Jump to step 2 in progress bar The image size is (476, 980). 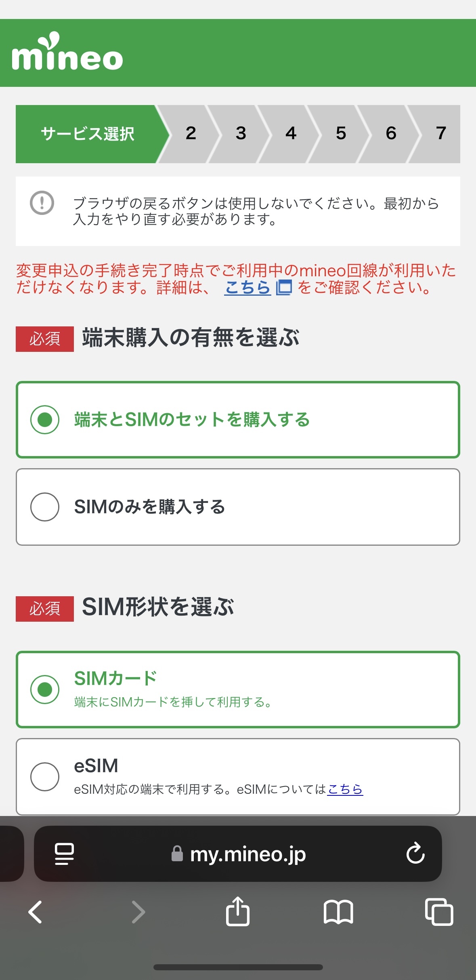click(x=191, y=134)
